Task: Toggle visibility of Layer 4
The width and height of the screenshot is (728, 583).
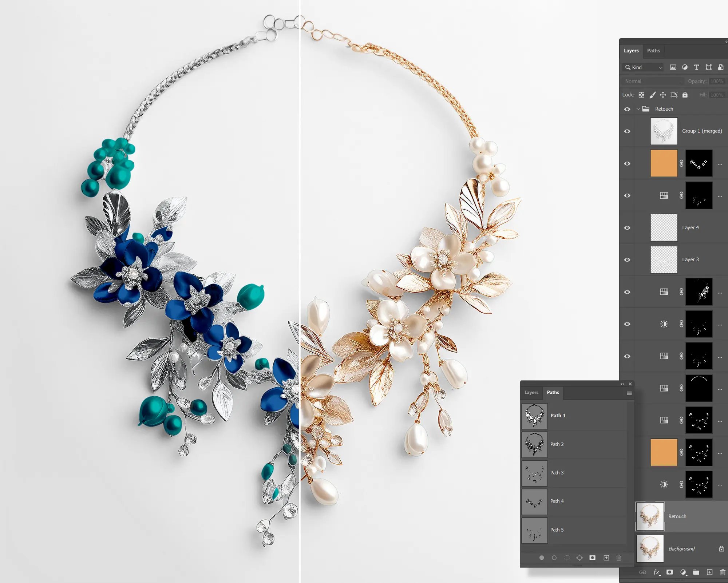Action: 627,228
